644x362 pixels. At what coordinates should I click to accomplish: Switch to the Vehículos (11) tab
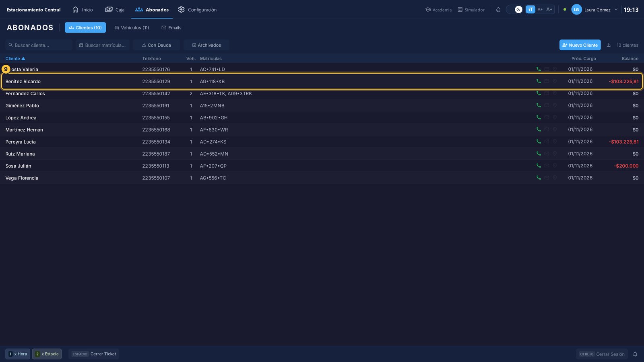132,28
